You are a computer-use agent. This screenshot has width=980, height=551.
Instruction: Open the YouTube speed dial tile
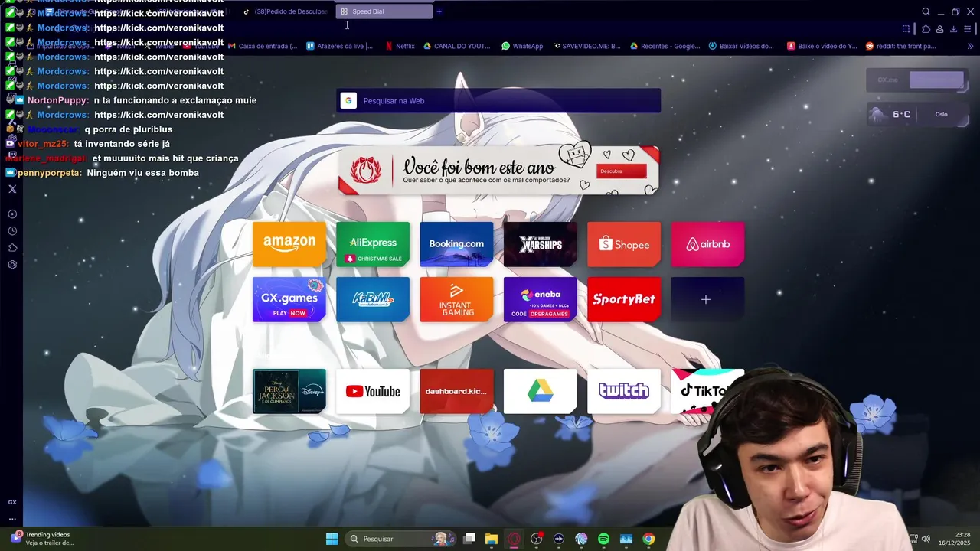(x=373, y=391)
